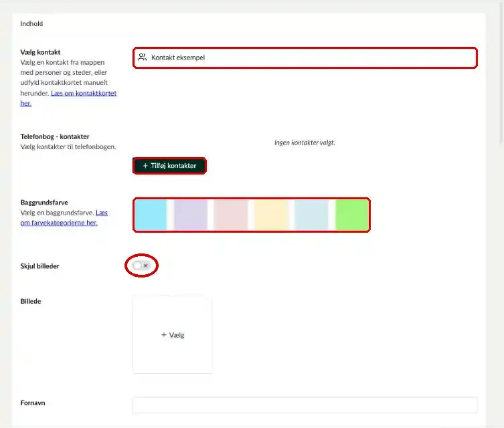The width and height of the screenshot is (504, 428).
Task: Focus the Fornavn text input field
Action: coord(305,405)
